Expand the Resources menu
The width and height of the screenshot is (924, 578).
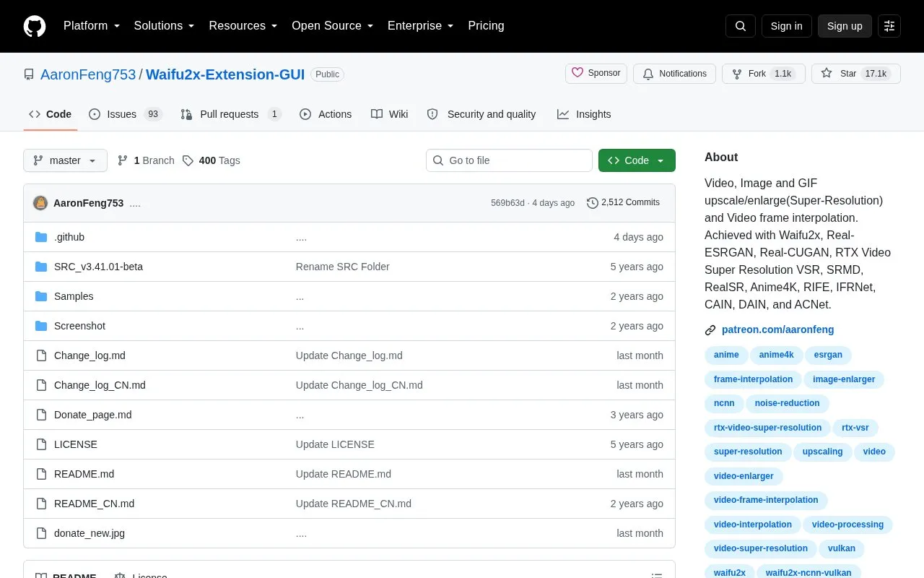click(x=243, y=26)
